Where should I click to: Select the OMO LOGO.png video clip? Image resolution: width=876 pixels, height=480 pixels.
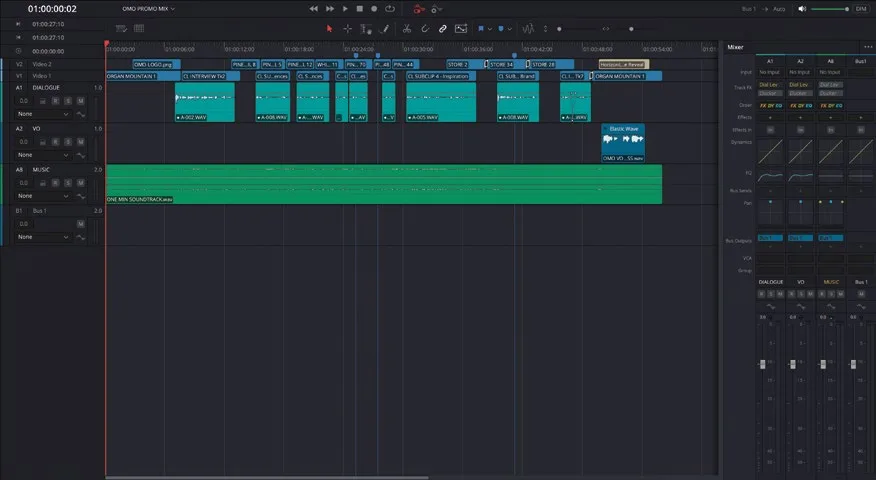(156, 64)
